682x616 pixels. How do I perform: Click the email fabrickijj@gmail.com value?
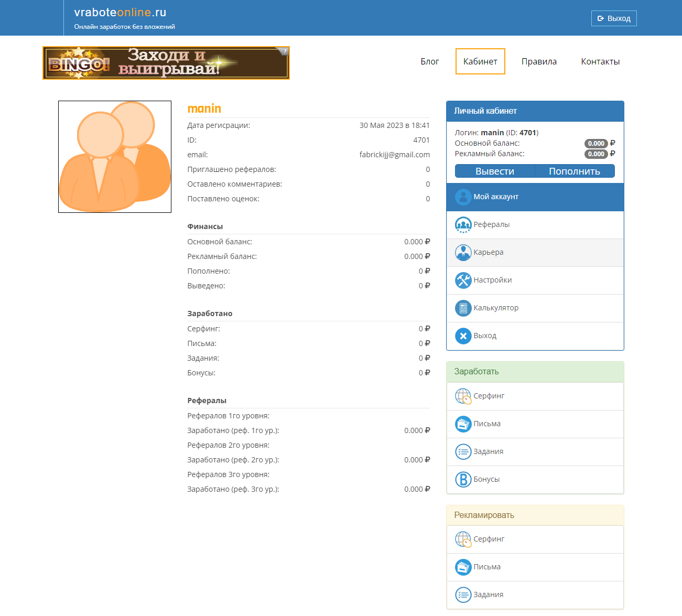click(x=395, y=155)
